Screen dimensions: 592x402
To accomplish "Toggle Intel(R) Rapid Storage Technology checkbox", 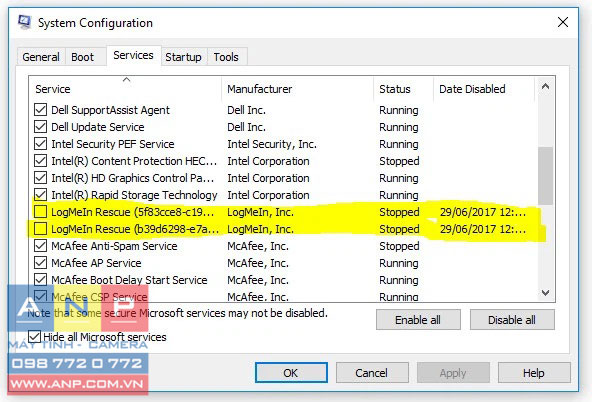I will point(40,195).
